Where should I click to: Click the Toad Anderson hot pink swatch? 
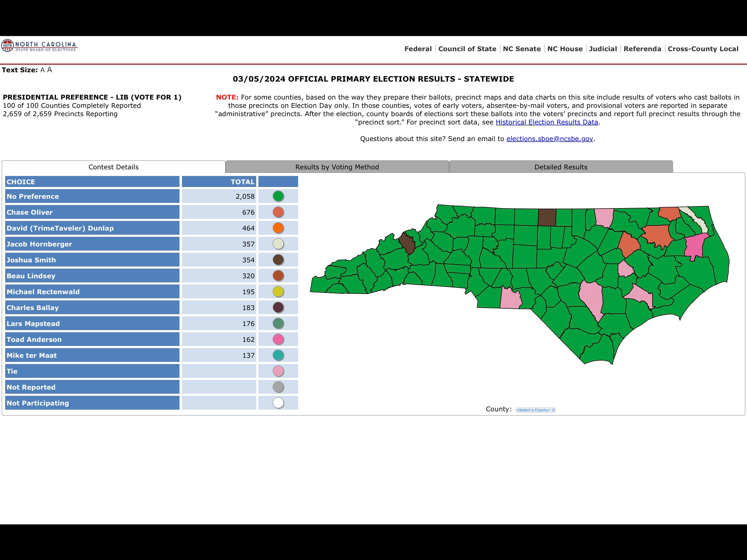click(x=278, y=339)
